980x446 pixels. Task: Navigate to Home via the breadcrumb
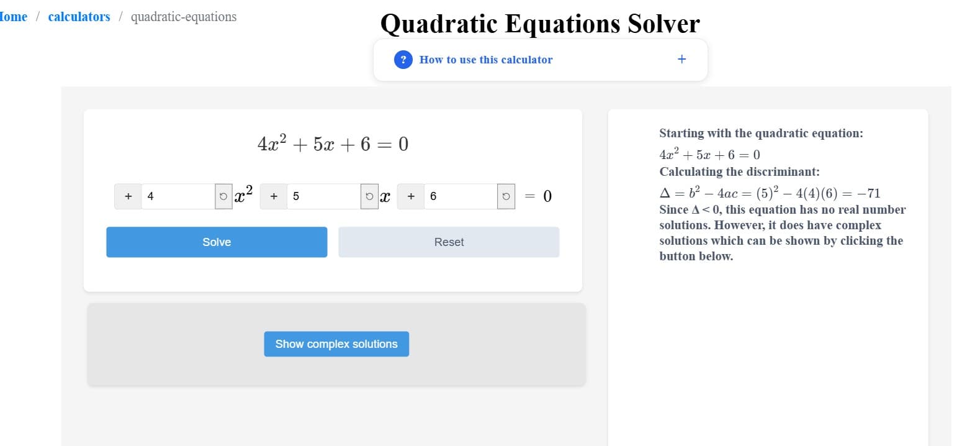[11, 16]
